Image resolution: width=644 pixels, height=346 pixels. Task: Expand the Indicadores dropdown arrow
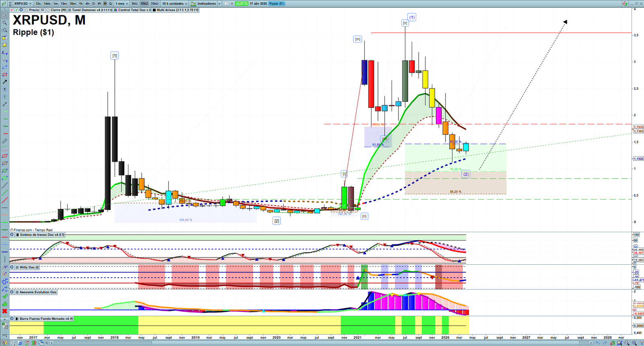(219, 4)
